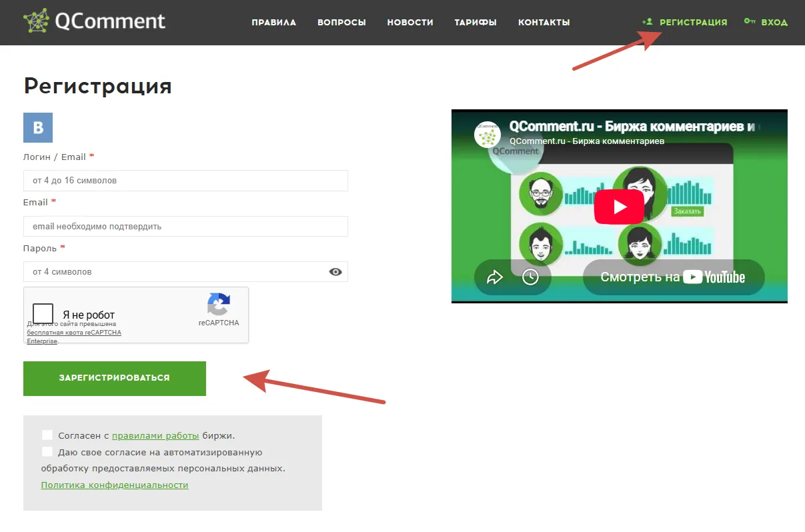
Task: Click the login key icon
Action: tap(750, 22)
